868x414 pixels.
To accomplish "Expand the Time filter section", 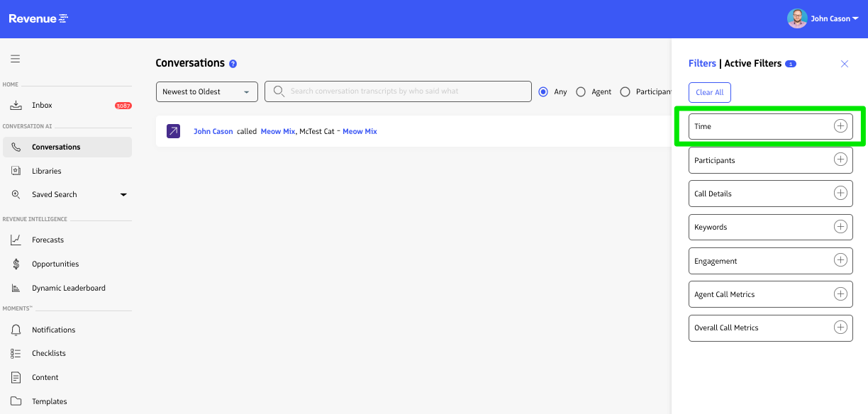I will pos(840,126).
